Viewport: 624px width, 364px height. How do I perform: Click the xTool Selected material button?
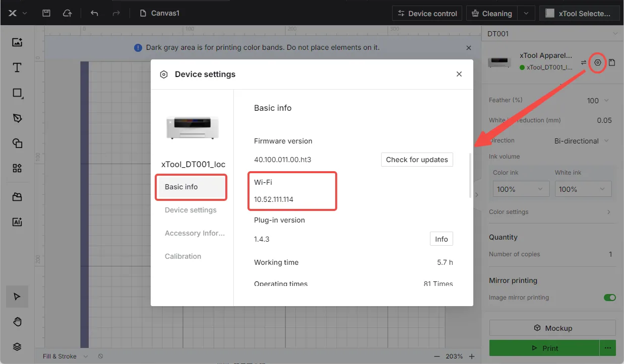[579, 14]
